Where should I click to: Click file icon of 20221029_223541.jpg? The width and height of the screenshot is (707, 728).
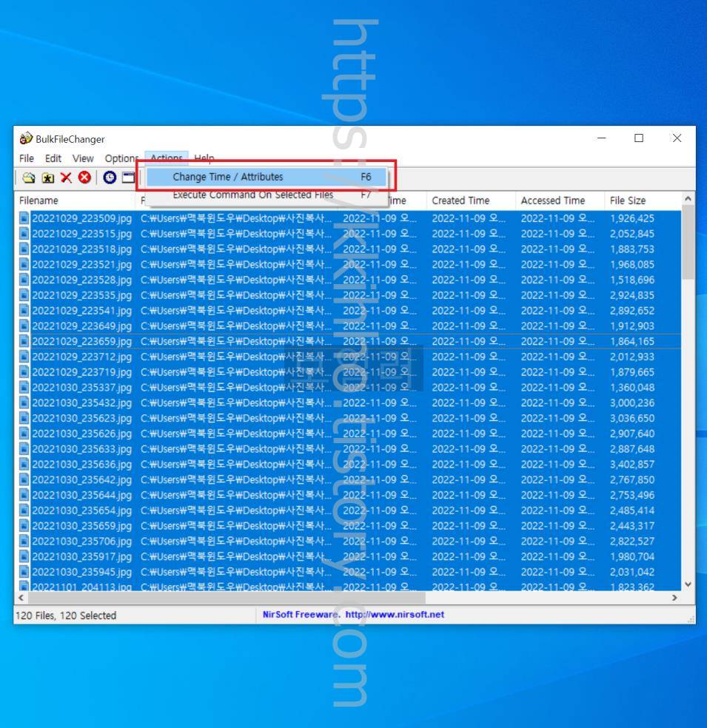24,310
